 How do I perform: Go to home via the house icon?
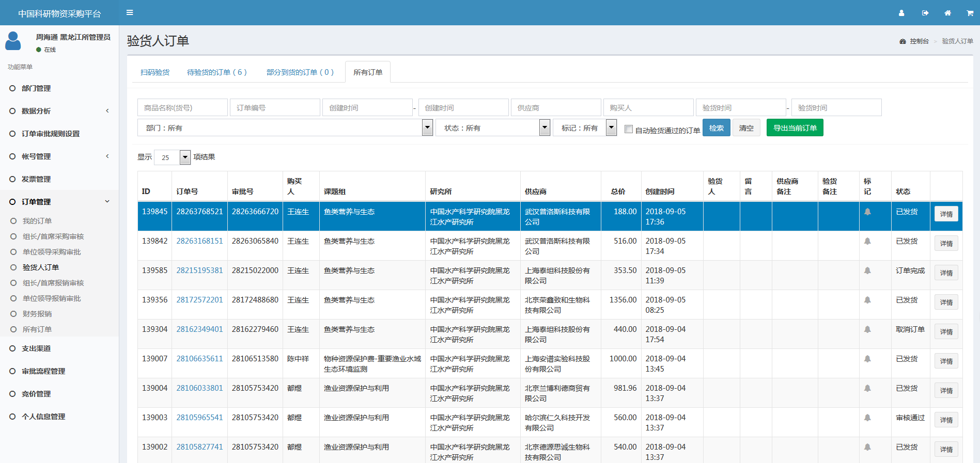947,13
